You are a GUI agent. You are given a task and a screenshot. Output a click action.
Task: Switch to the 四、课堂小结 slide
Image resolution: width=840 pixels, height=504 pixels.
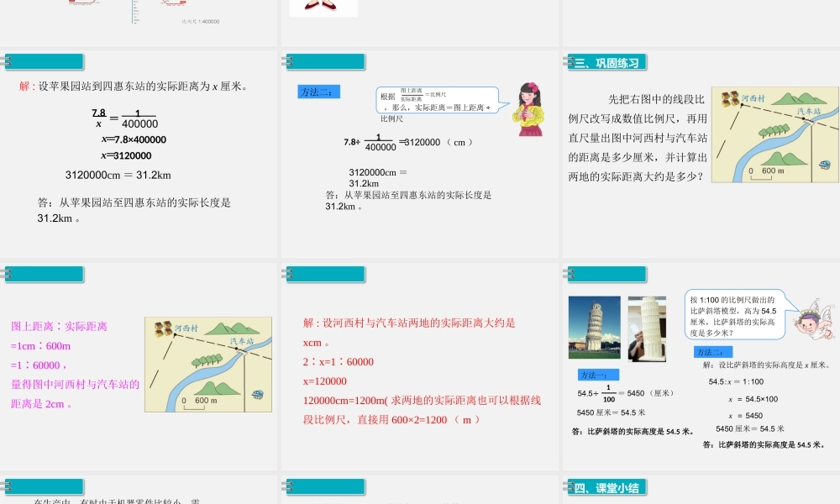pos(607,486)
